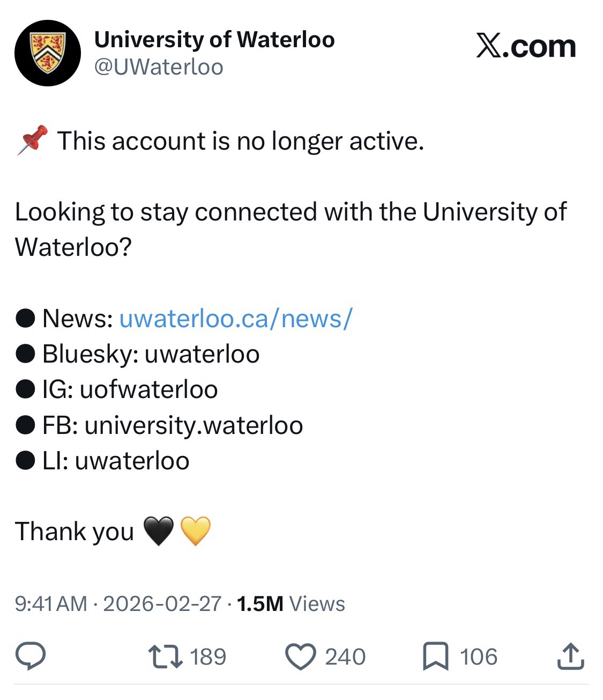Open the uwaterloo.ca/news/ link

(x=235, y=318)
